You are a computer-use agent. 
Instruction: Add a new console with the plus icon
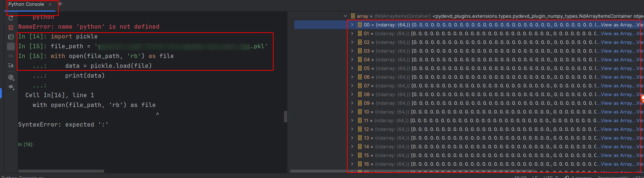pos(60,4)
